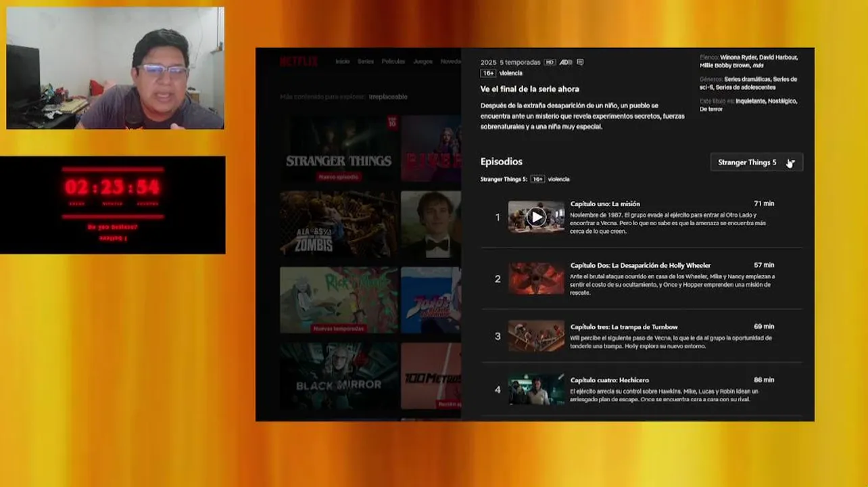Select 'Capítulo tres: La trampa de Turnbow'
This screenshot has height=487, width=868.
[x=624, y=327]
